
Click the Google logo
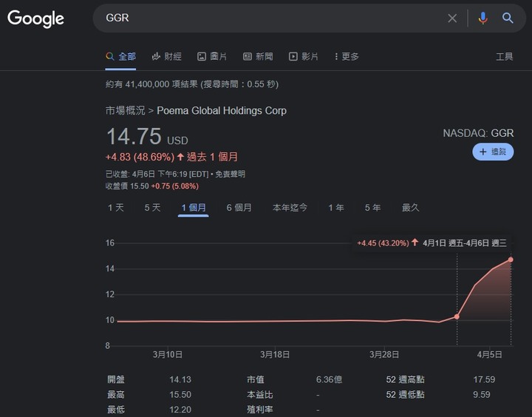35,18
